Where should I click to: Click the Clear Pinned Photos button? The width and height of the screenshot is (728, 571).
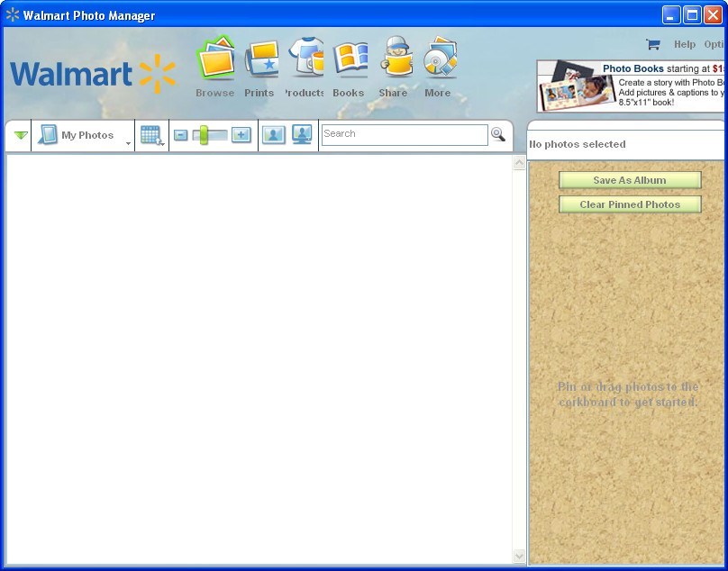pos(630,204)
